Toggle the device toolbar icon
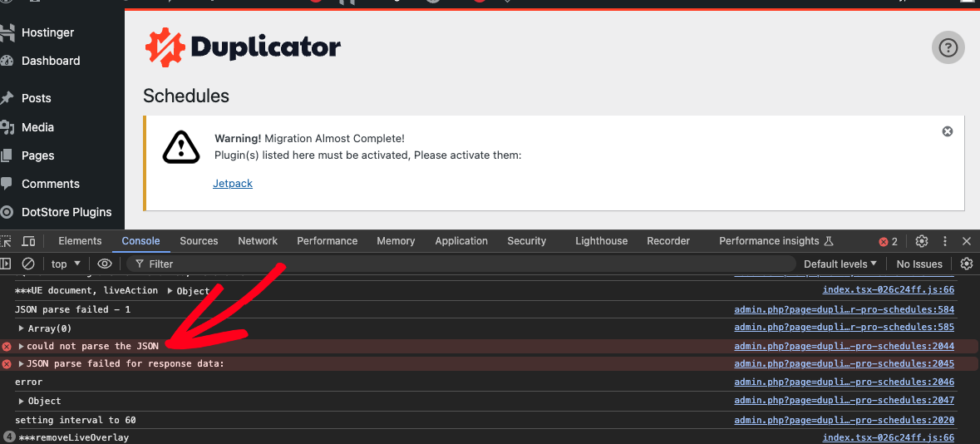Image resolution: width=980 pixels, height=444 pixels. point(29,241)
